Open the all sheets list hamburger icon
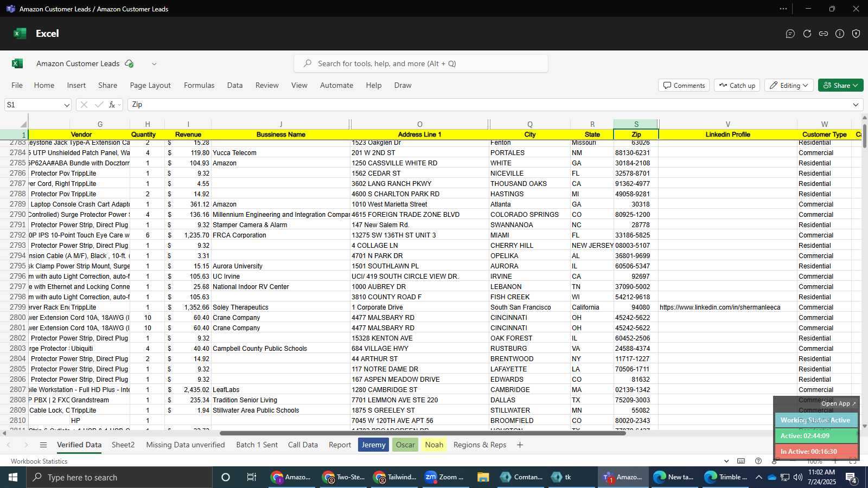Image resolution: width=868 pixels, height=488 pixels. [x=43, y=445]
